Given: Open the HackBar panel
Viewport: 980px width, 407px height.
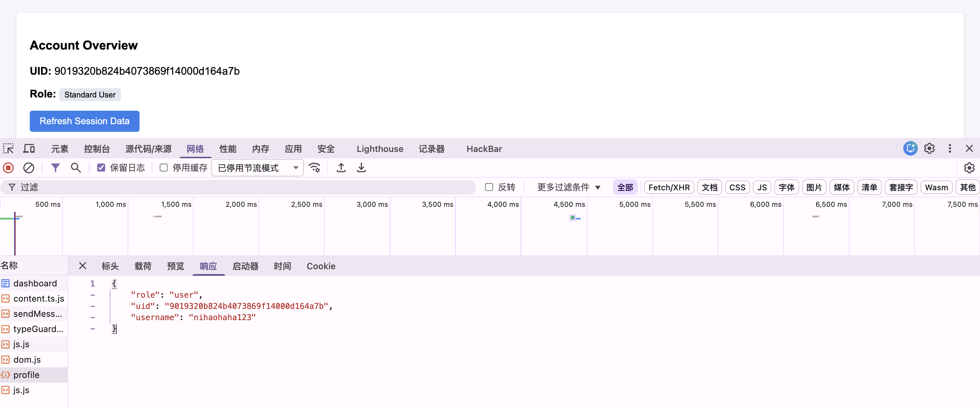Looking at the screenshot, I should [x=483, y=149].
